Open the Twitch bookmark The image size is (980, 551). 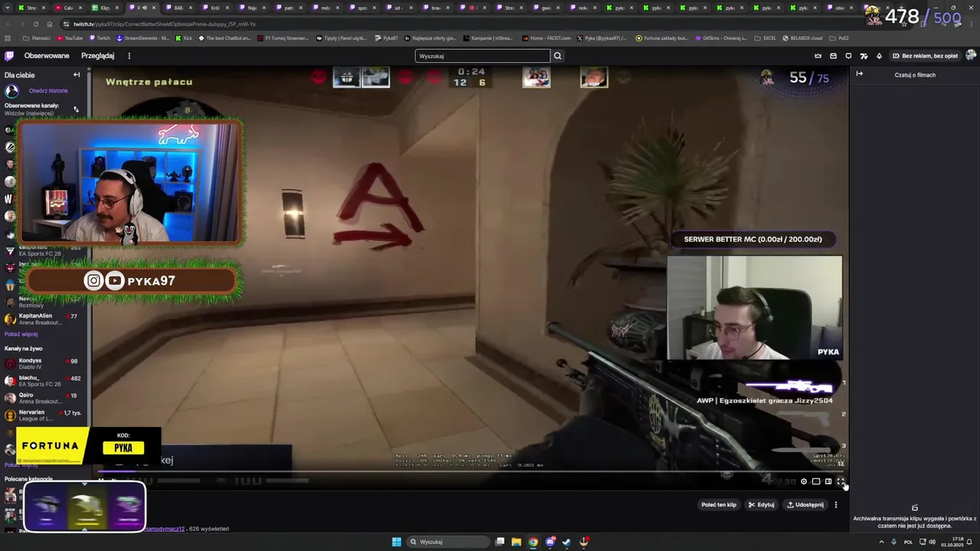click(100, 38)
